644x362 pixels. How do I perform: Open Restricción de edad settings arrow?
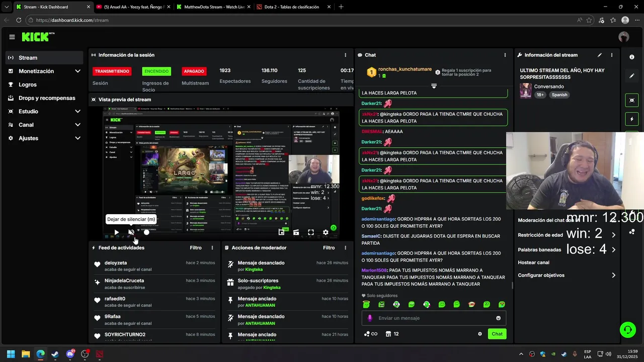tap(613, 235)
